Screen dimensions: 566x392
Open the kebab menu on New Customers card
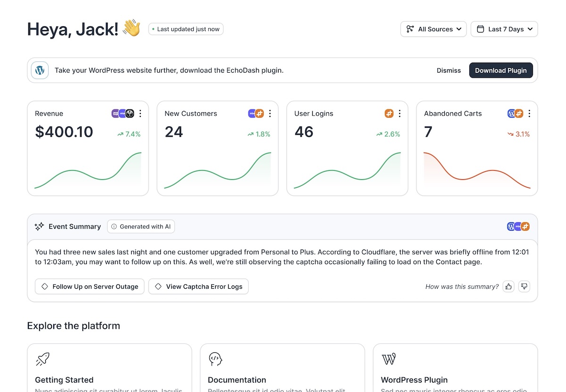pyautogui.click(x=269, y=113)
